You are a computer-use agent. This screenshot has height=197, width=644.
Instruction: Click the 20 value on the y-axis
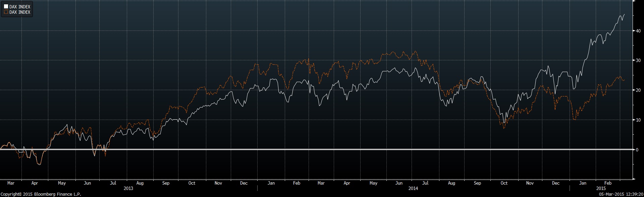coord(638,90)
